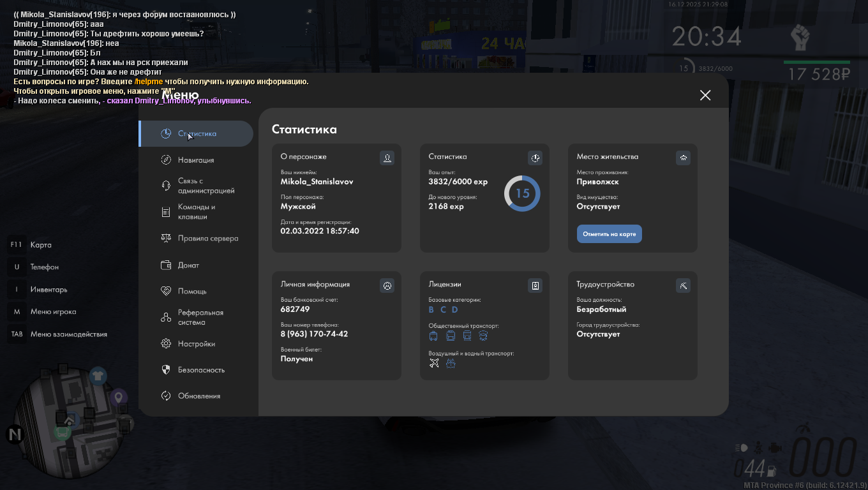868x490 pixels.
Task: Click the Навигация compass icon
Action: click(x=166, y=160)
